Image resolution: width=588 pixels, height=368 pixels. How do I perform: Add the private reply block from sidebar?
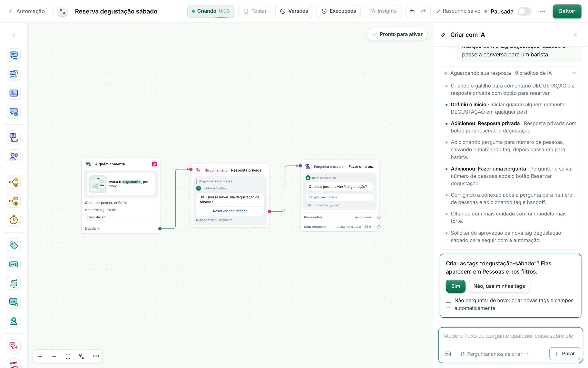[14, 347]
